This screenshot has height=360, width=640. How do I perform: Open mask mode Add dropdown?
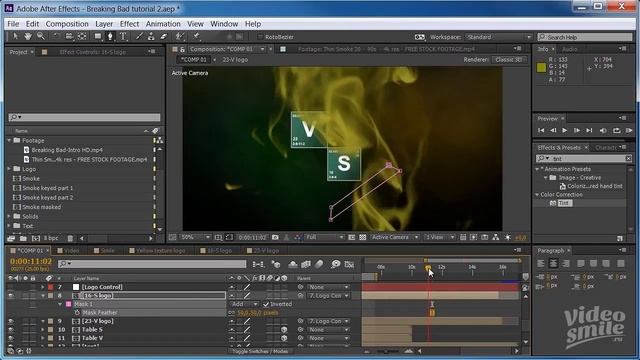pos(244,304)
